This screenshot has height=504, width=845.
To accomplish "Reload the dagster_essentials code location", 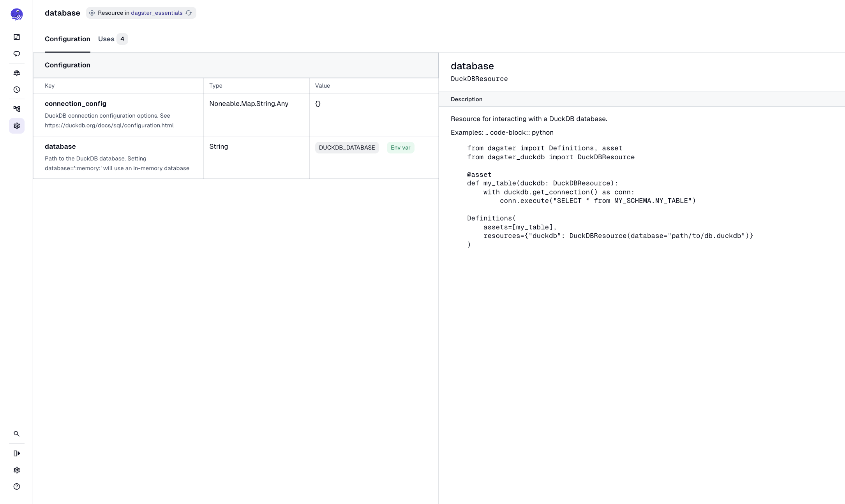I will coord(189,13).
